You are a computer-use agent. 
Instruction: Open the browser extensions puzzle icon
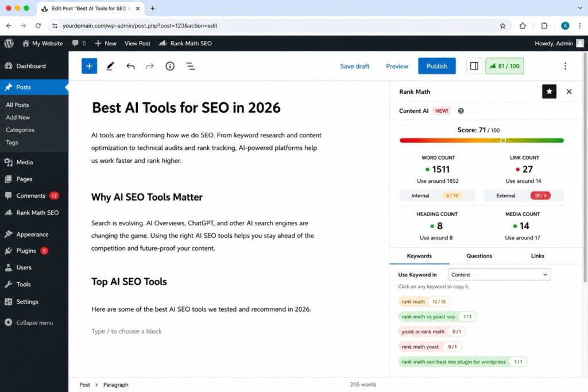coord(544,25)
